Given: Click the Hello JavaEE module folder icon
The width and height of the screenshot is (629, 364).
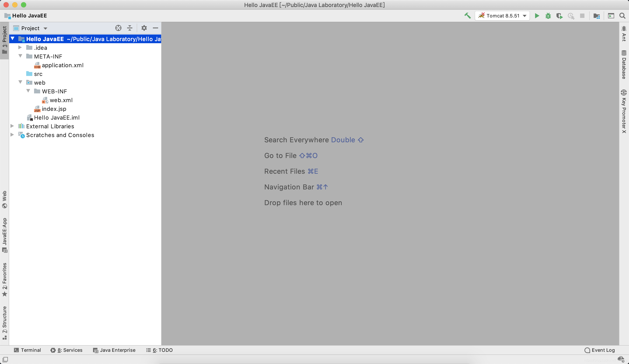Looking at the screenshot, I should 21,39.
